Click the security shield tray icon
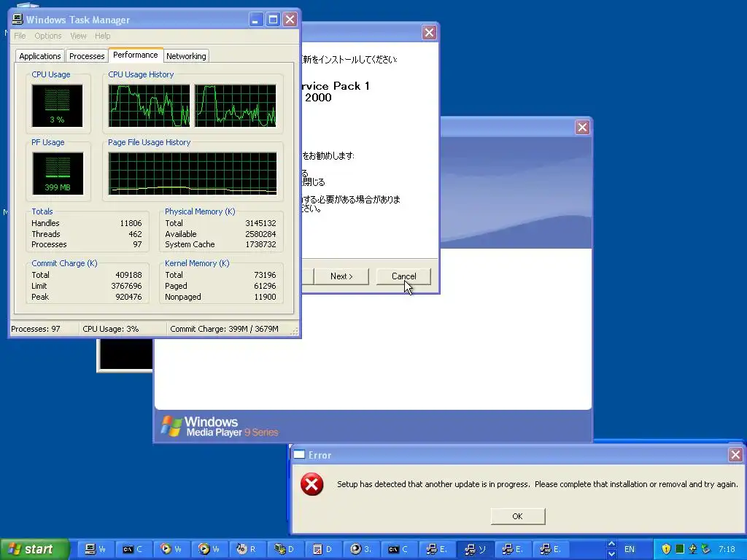The image size is (747, 560). pos(666,549)
